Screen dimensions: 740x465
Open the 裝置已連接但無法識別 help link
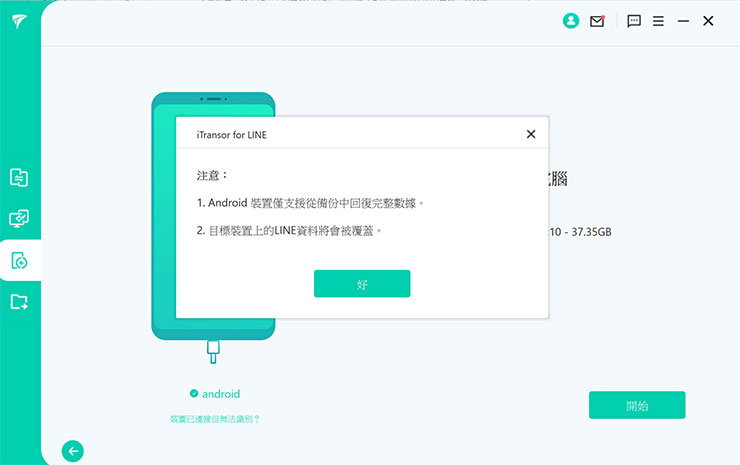[215, 419]
